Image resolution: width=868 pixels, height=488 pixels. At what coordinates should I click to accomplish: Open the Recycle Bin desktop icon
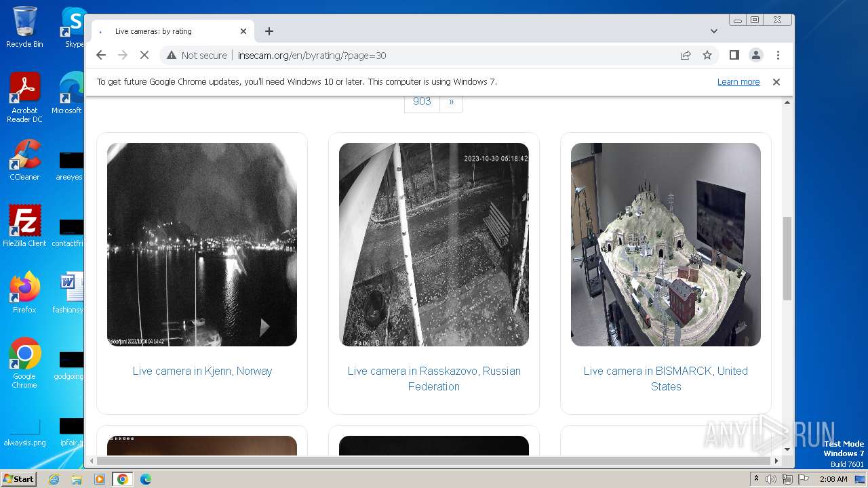24,27
